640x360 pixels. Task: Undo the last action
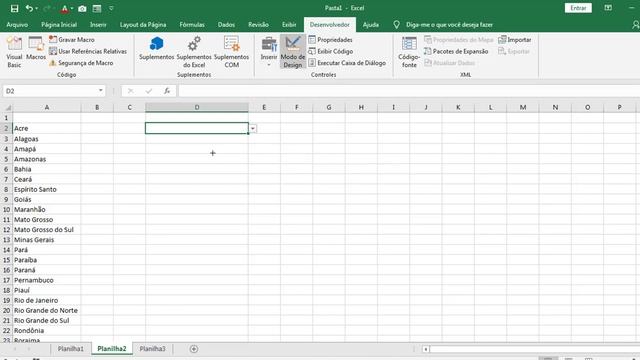(29, 8)
